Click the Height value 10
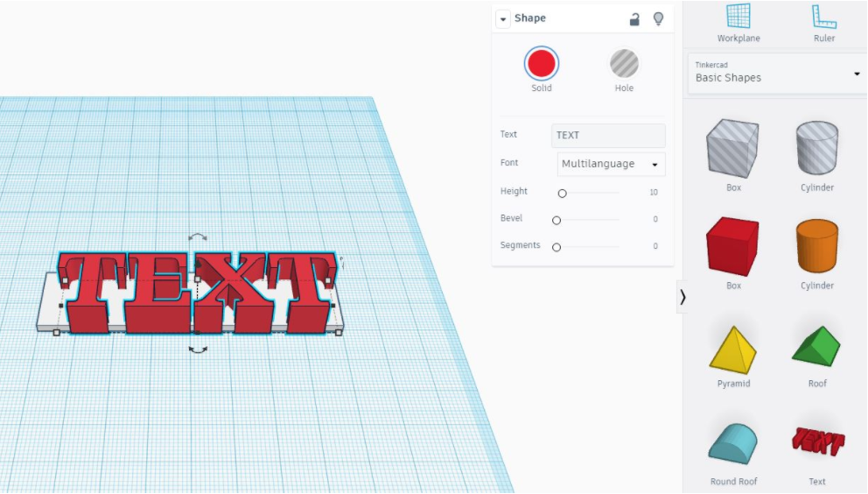The height and width of the screenshot is (494, 868). point(654,193)
